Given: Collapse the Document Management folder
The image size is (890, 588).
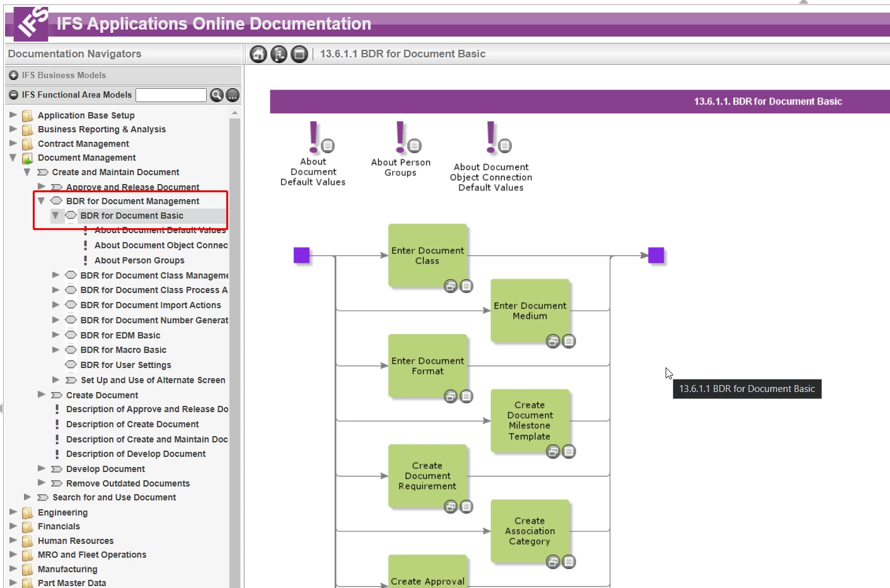Looking at the screenshot, I should [x=13, y=158].
